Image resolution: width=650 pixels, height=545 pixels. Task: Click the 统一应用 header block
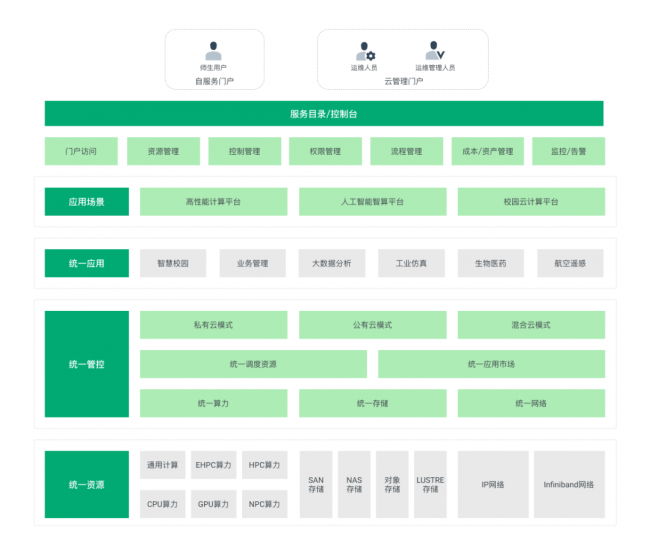[87, 263]
